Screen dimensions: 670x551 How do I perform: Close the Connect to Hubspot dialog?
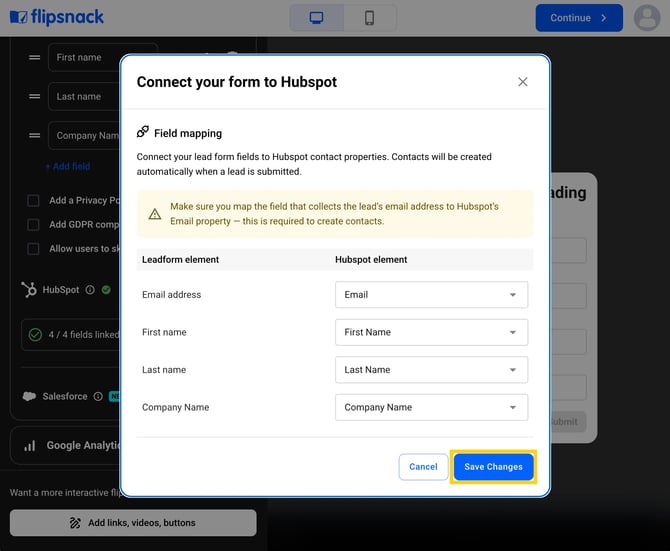[x=522, y=82]
